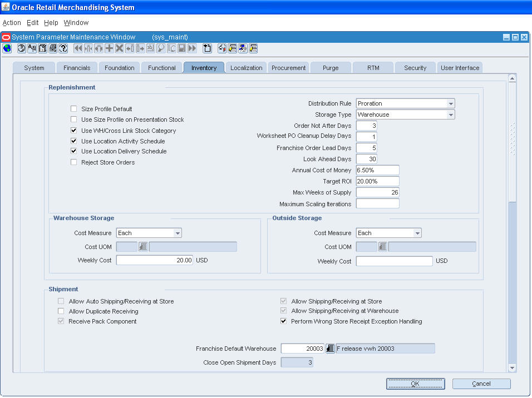Click the left-arrow column toolbar icon
The height and width of the screenshot is (398, 532).
coord(130,48)
